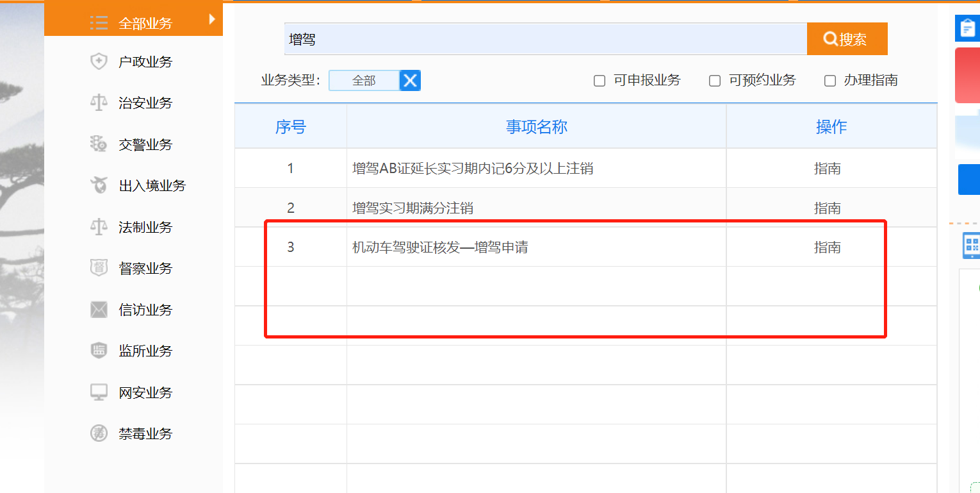The width and height of the screenshot is (980, 493).
Task: Click the search field containing 增驾
Action: point(544,39)
